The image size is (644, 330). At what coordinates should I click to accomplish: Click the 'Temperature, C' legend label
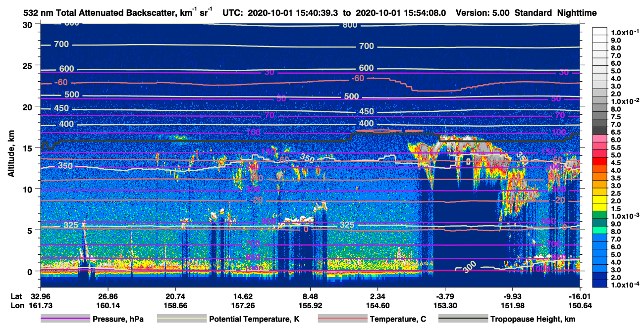pyautogui.click(x=398, y=319)
